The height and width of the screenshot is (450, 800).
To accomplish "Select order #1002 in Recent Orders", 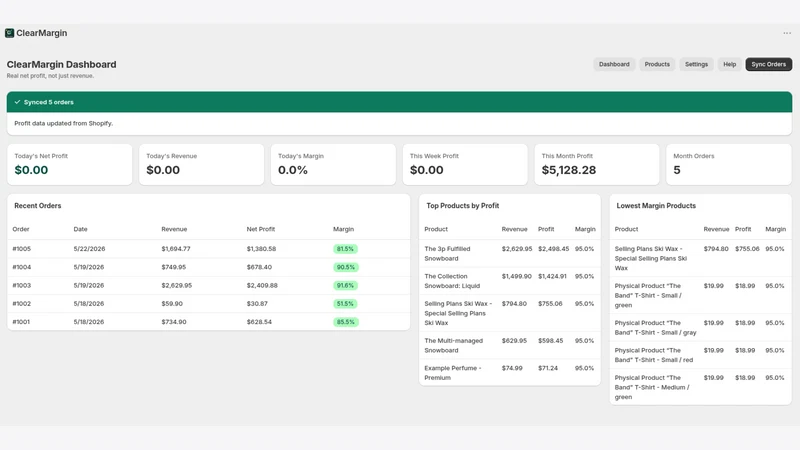I will coord(208,304).
